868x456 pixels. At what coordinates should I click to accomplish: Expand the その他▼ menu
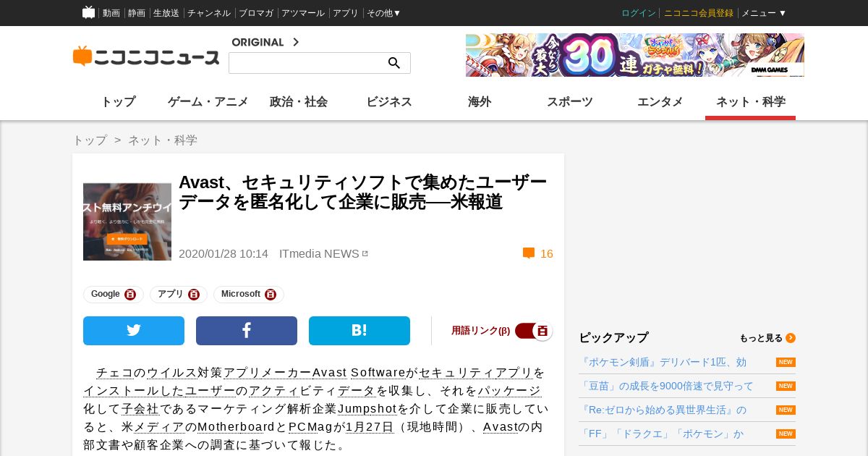[x=384, y=13]
